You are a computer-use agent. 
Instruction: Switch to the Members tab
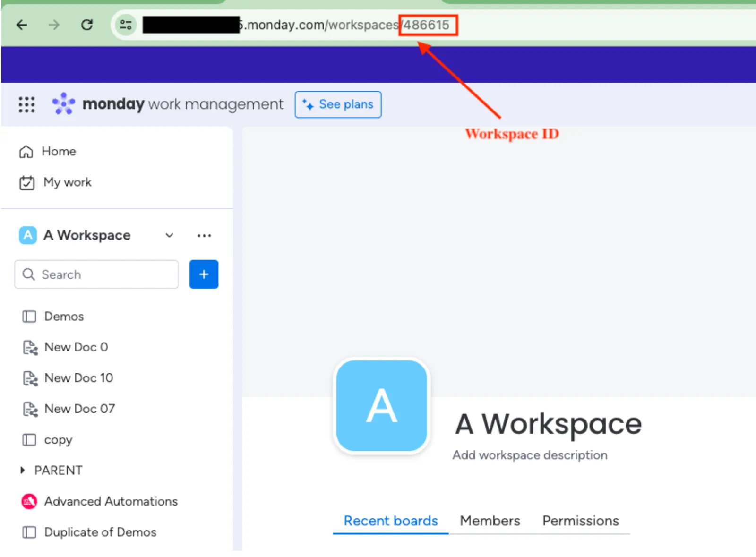tap(490, 521)
